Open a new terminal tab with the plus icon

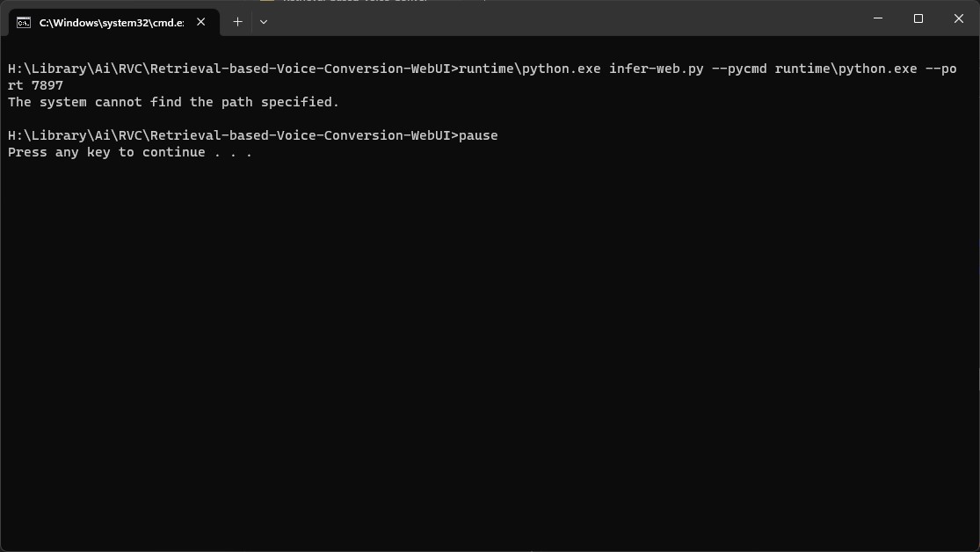click(x=236, y=21)
